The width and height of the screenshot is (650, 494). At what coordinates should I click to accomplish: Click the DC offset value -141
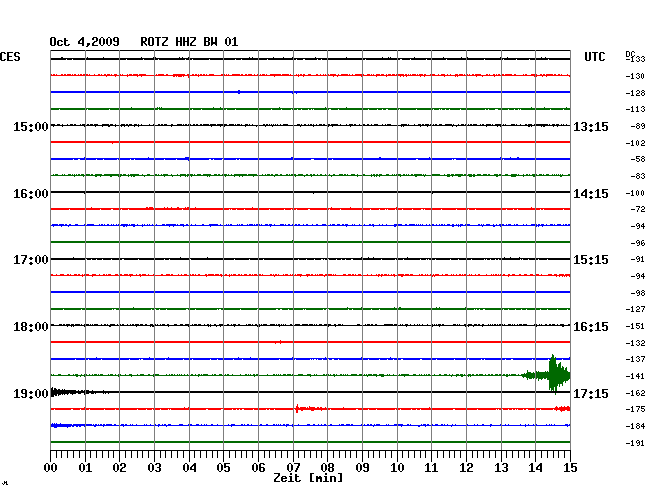coord(635,376)
